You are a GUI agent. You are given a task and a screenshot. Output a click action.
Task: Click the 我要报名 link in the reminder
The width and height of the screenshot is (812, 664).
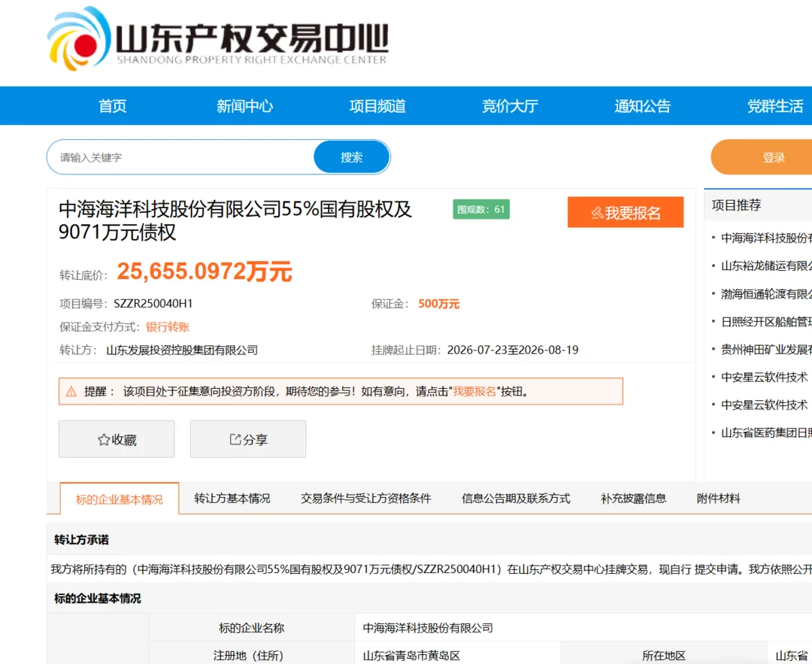point(474,392)
